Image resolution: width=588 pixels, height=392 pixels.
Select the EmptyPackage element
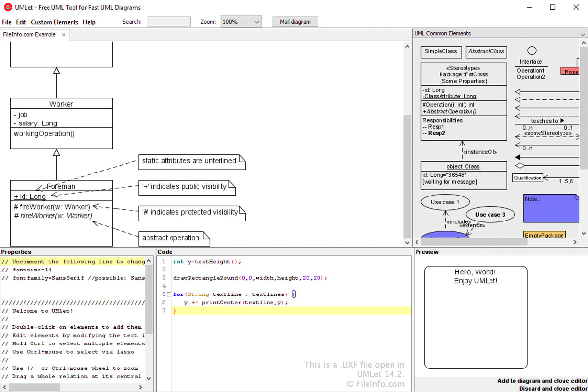coord(544,235)
